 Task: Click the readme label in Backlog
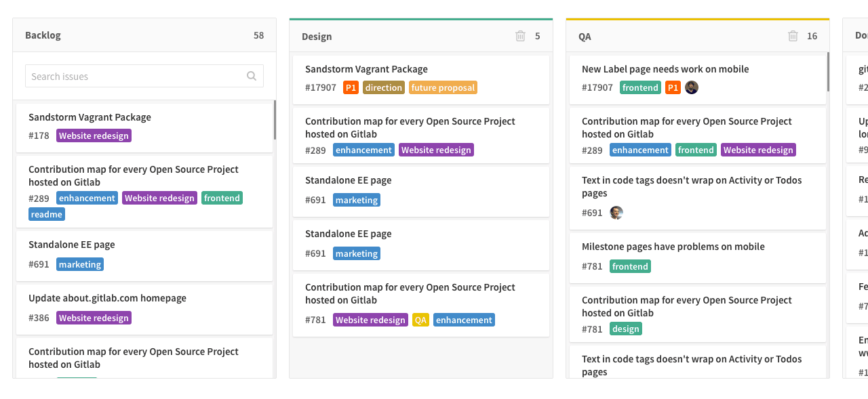point(47,214)
